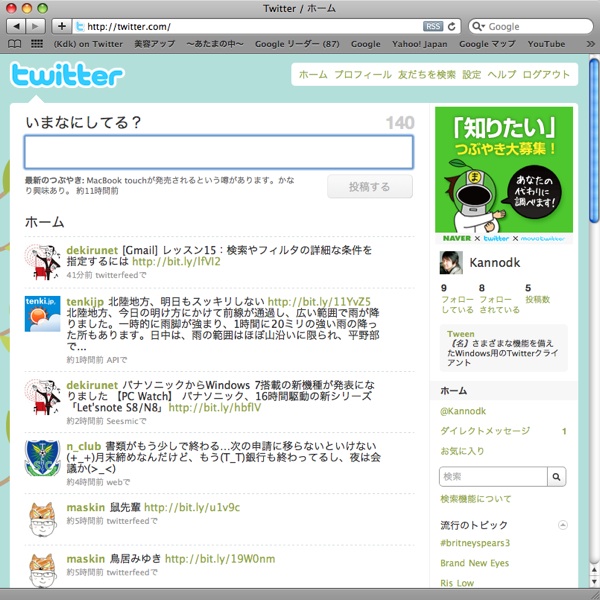Click the Kannodk username text
600x600 pixels.
494,262
